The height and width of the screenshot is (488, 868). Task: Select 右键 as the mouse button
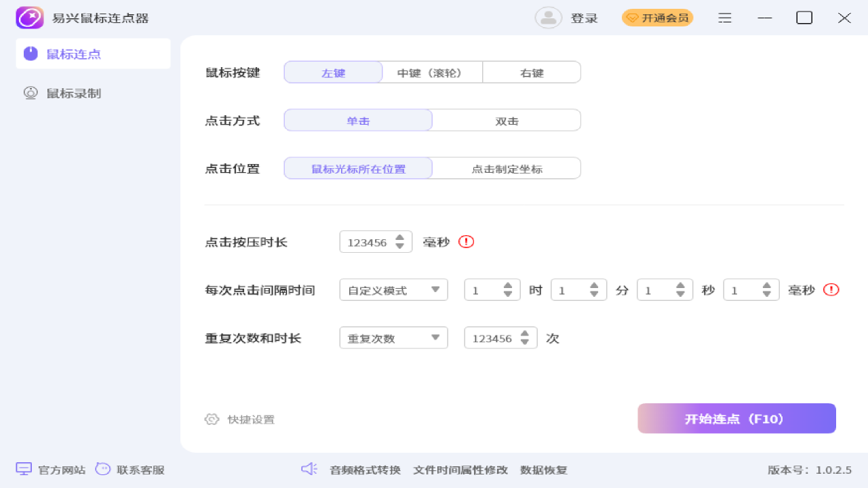point(532,72)
